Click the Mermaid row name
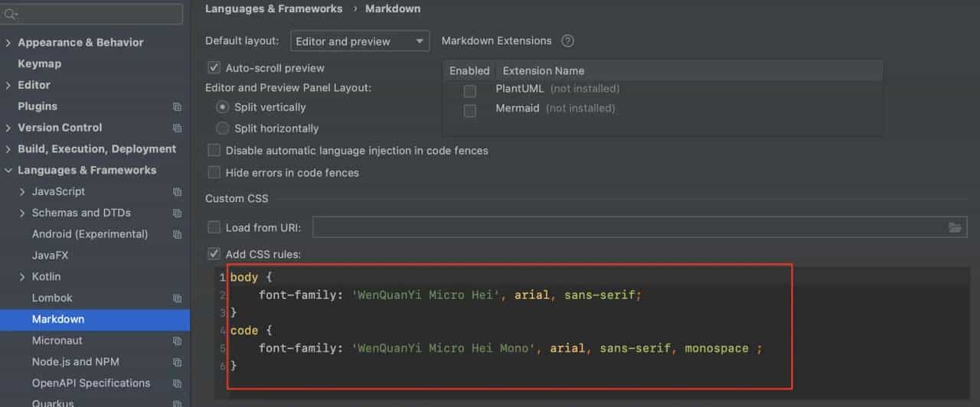 point(518,108)
